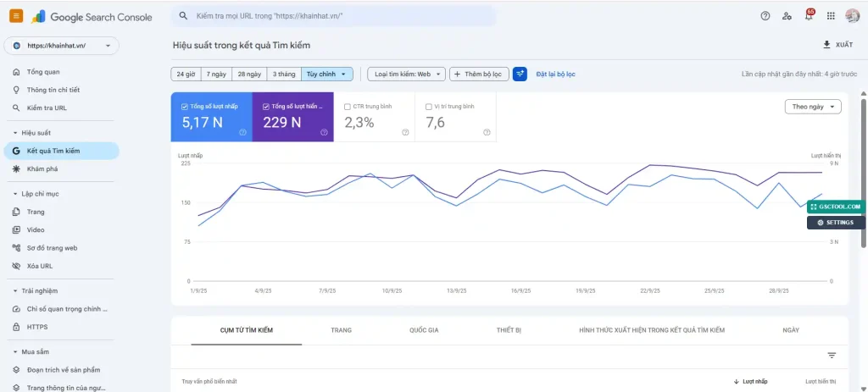This screenshot has height=392, width=868.
Task: Enable Vị trí trung bình metric
Action: coord(428,107)
